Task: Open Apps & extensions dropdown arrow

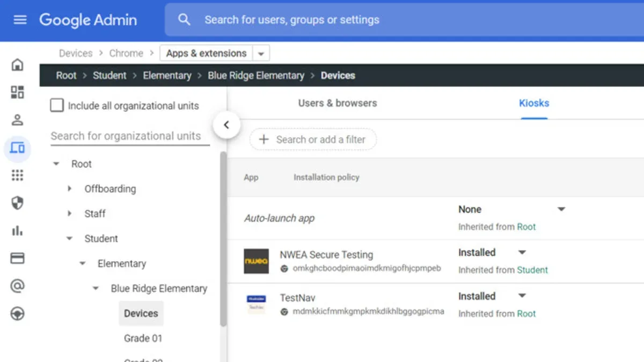Action: pyautogui.click(x=261, y=54)
